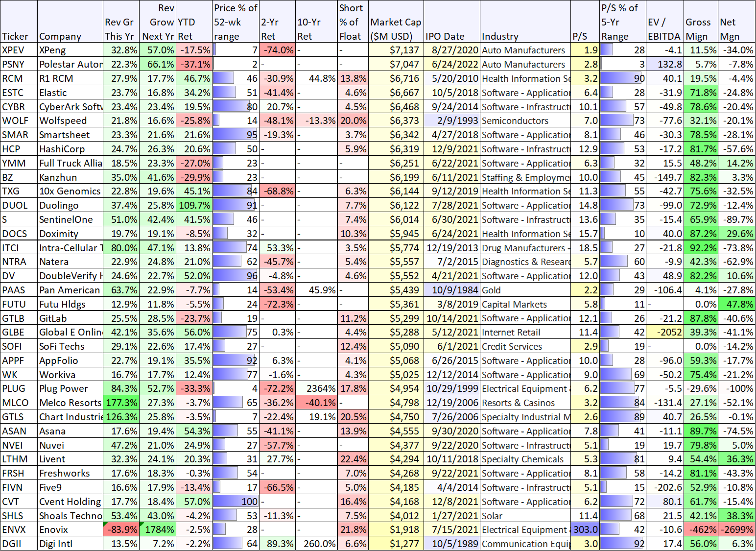Viewport: 756px width, 551px height.
Task: Click SoFi Techs Credit Services industry cell
Action: (x=525, y=346)
